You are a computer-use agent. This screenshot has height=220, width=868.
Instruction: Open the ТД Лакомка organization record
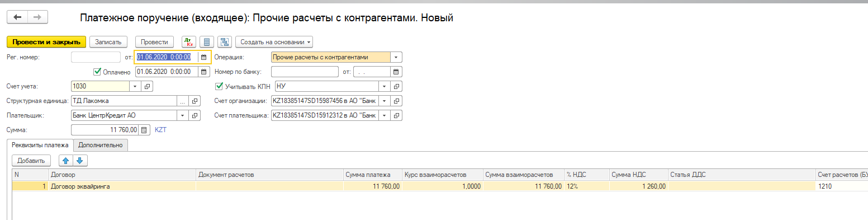[195, 101]
